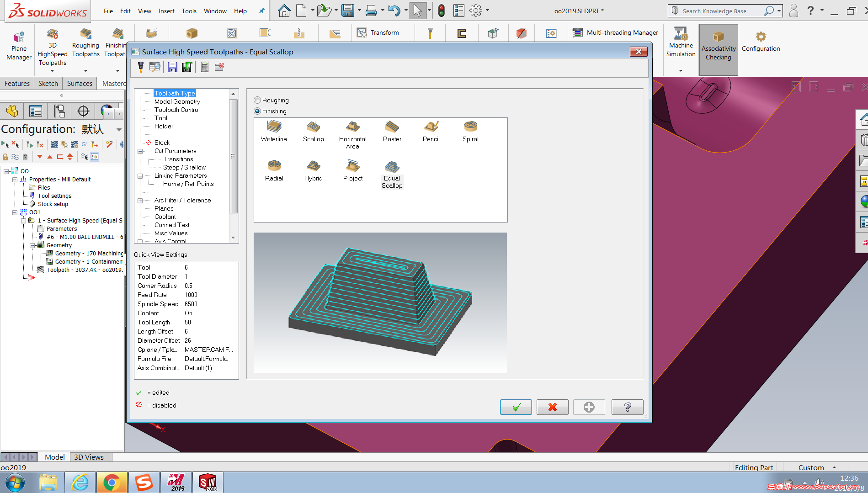
Task: Click the SolidWorks Home icon
Action: coord(284,11)
